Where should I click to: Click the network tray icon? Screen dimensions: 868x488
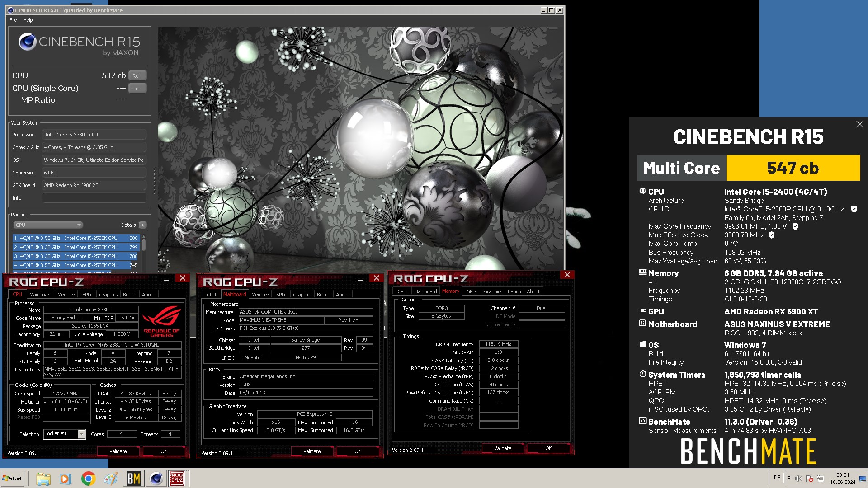[x=821, y=479]
